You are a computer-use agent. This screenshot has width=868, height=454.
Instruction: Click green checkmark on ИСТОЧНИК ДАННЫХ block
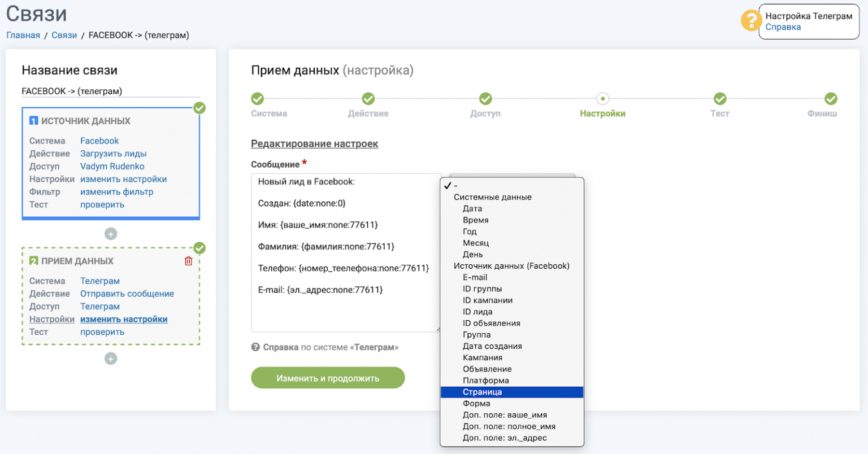[x=199, y=108]
